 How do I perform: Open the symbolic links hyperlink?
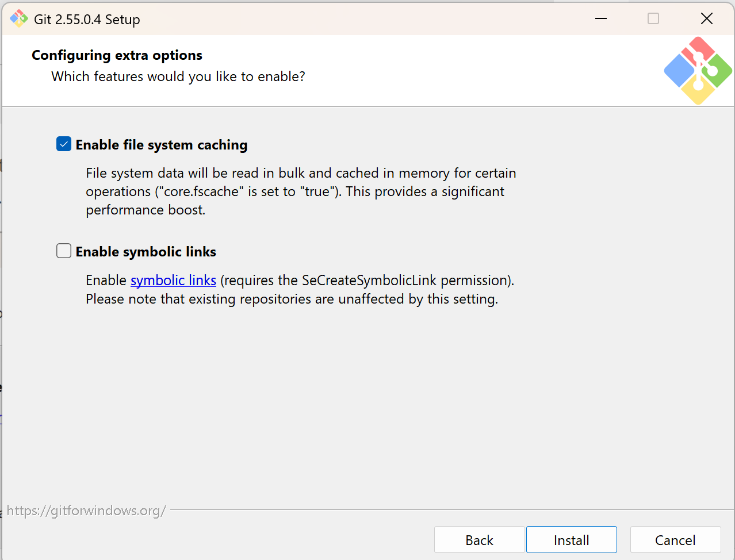click(x=173, y=280)
